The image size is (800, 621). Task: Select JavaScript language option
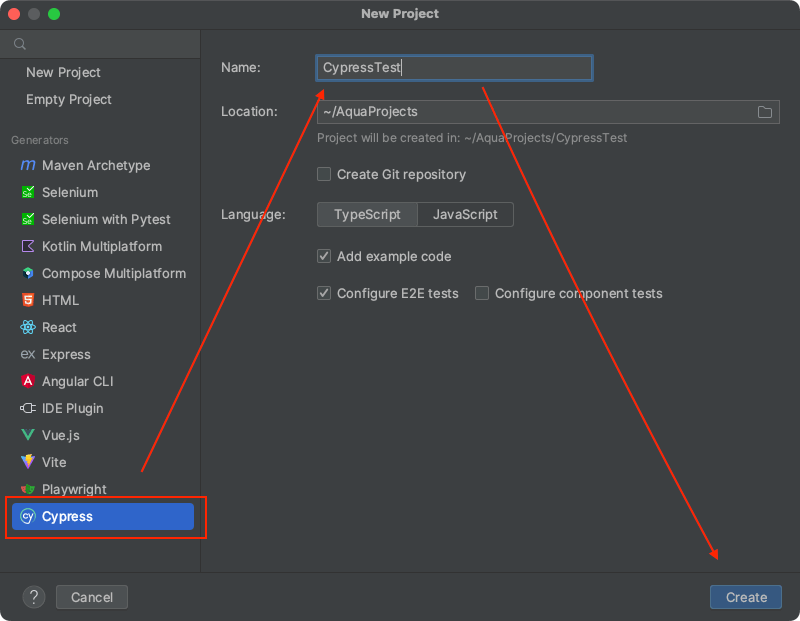pyautogui.click(x=465, y=214)
